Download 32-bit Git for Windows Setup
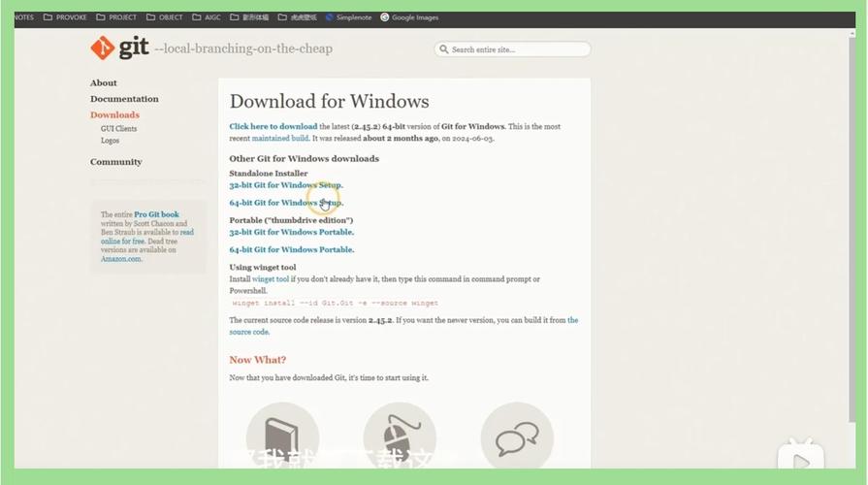The width and height of the screenshot is (868, 485). point(286,185)
